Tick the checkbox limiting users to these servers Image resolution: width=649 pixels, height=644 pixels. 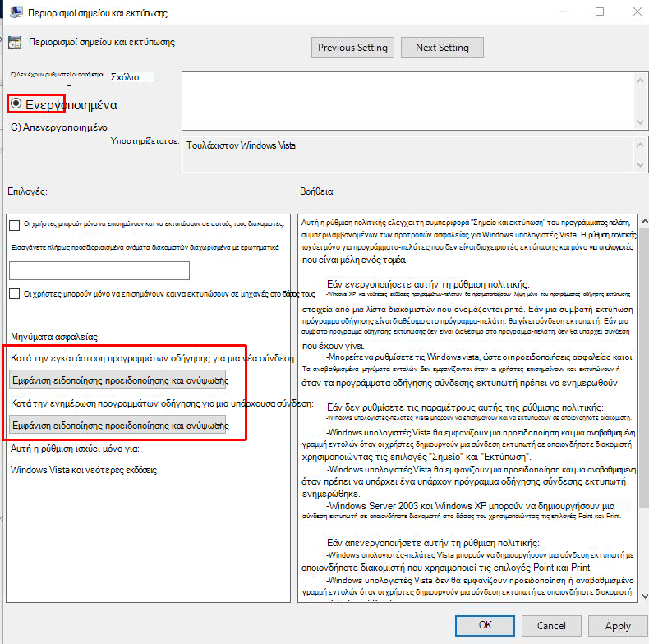[x=15, y=225]
